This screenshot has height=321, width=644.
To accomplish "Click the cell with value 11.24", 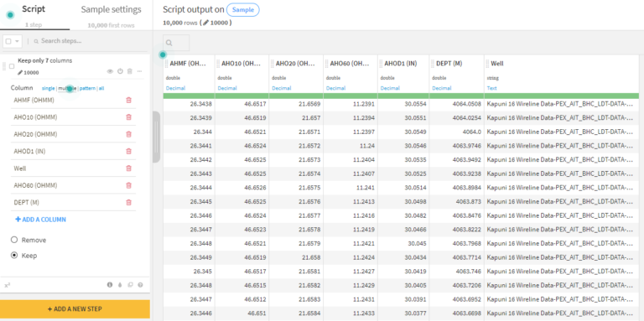I will (x=350, y=146).
